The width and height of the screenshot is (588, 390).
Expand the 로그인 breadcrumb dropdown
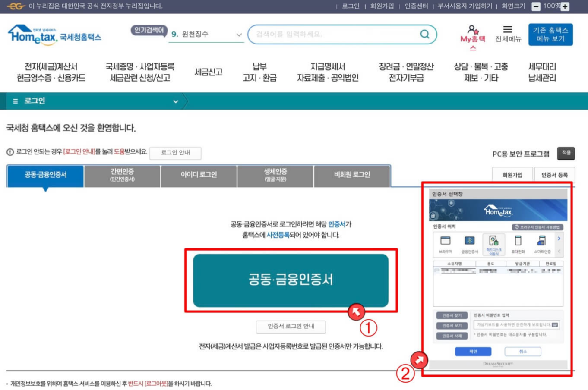[x=176, y=101]
